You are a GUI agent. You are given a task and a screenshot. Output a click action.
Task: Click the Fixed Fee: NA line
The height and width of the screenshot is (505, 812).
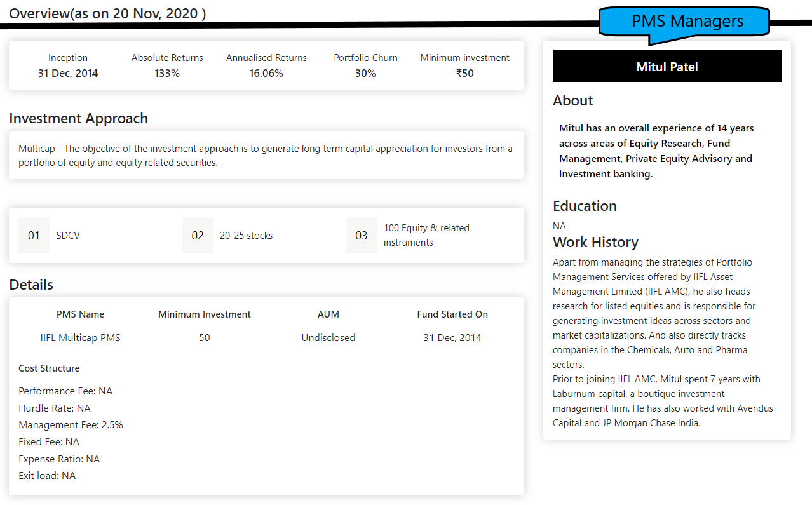tap(49, 442)
